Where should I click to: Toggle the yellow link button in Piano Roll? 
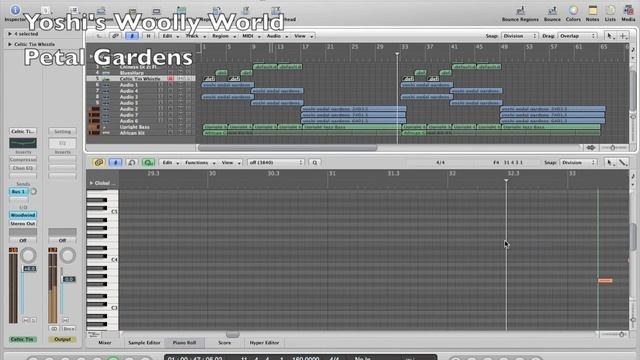pos(98,162)
